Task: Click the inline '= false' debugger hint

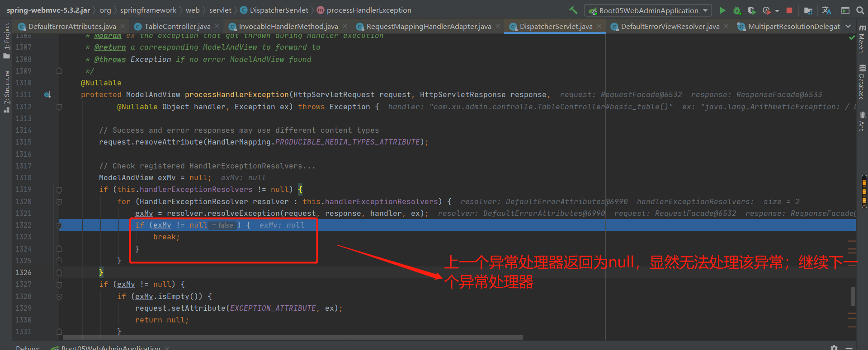Action: pos(223,225)
